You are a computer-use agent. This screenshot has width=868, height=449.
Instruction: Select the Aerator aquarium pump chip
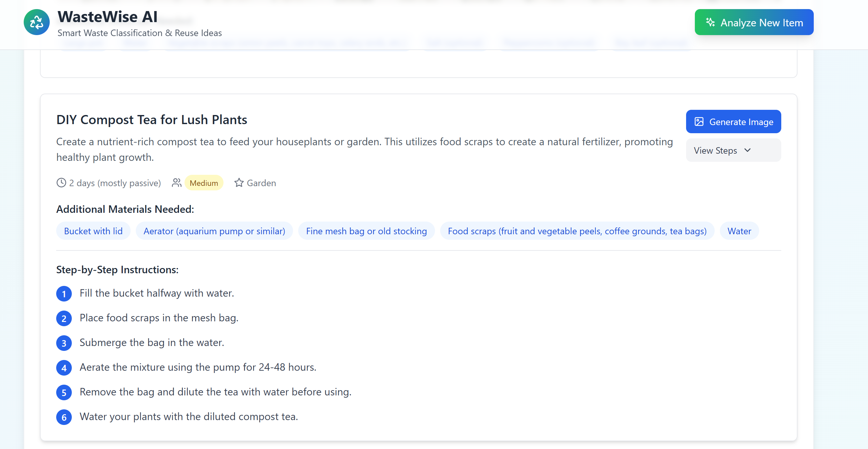(x=214, y=231)
